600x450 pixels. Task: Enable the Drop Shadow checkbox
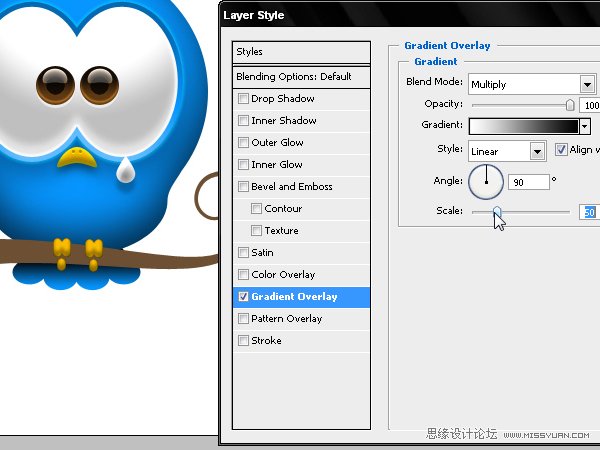point(243,98)
